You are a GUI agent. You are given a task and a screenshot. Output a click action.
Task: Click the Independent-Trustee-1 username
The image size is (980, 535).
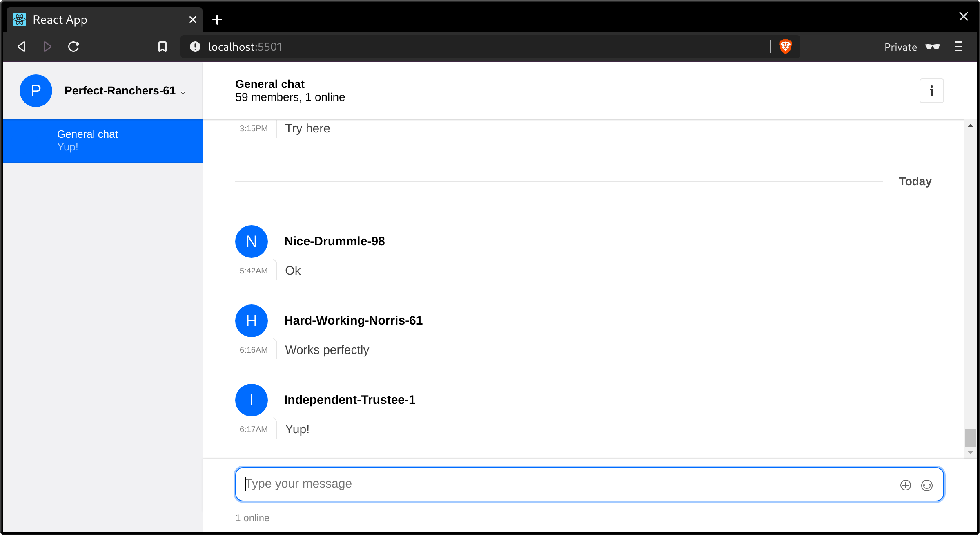click(x=350, y=400)
